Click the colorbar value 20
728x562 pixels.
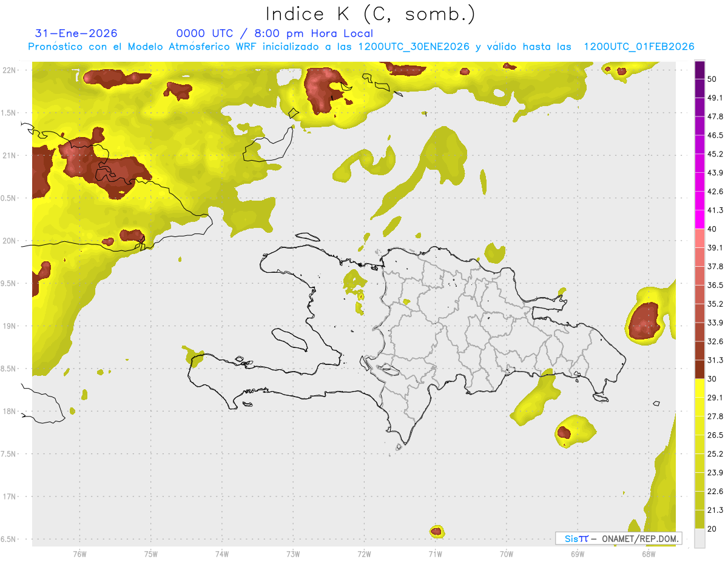point(712,529)
